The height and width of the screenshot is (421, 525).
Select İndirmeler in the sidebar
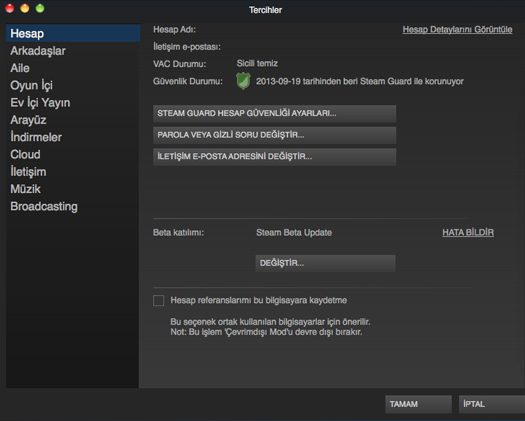point(36,137)
